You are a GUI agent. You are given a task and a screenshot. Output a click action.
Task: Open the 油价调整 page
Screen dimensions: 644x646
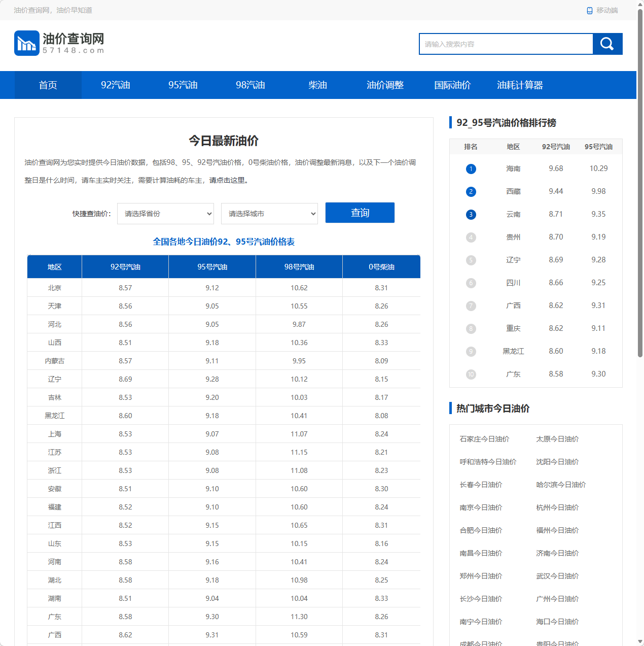385,85
